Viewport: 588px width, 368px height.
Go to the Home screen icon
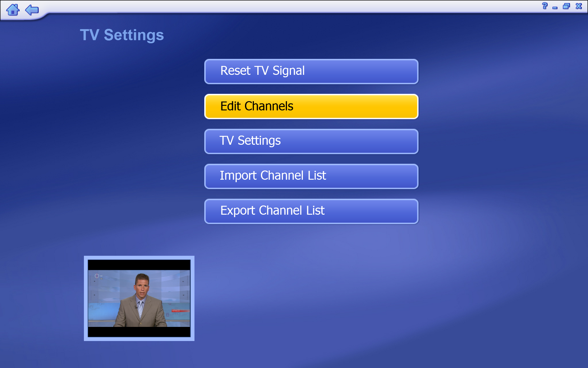(13, 10)
